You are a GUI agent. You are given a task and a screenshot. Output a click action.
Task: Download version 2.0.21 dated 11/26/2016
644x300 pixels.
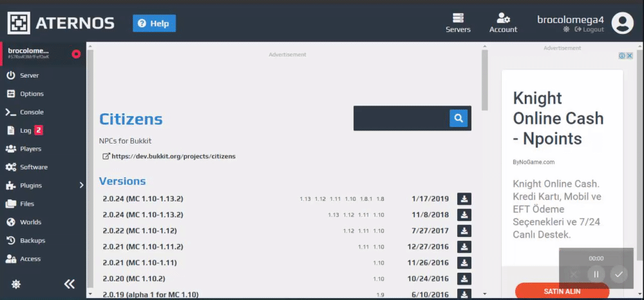pos(464,263)
